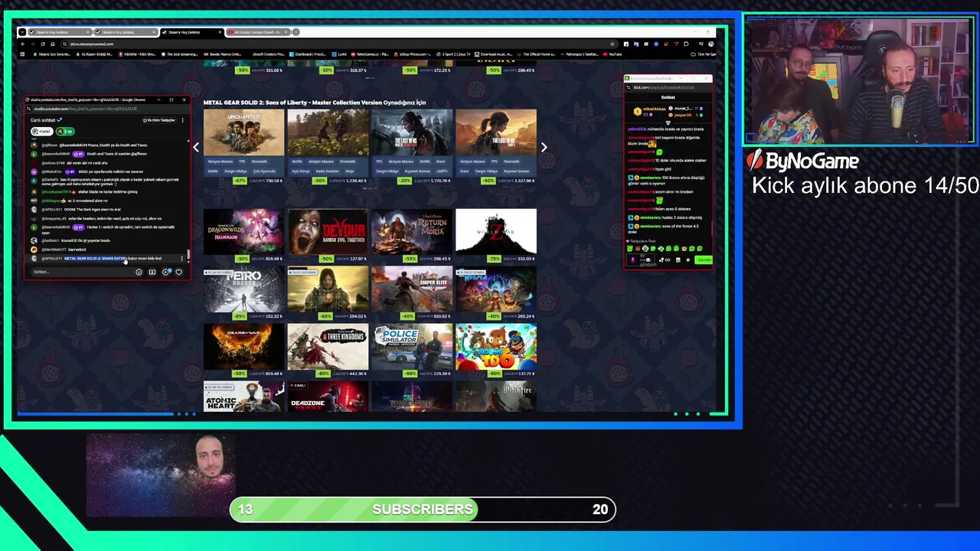Open the Dragonwilds game capsule
Image resolution: width=980 pixels, height=551 pixels.
(x=243, y=231)
